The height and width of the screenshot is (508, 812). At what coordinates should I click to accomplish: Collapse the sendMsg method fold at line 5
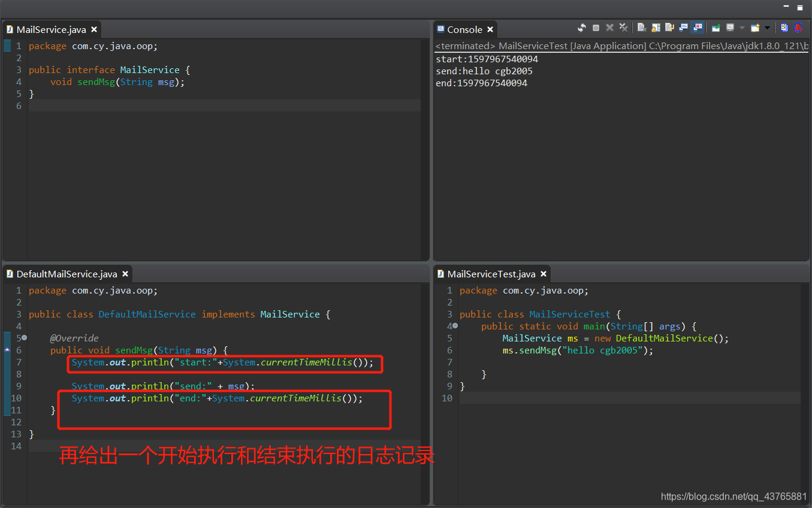25,338
